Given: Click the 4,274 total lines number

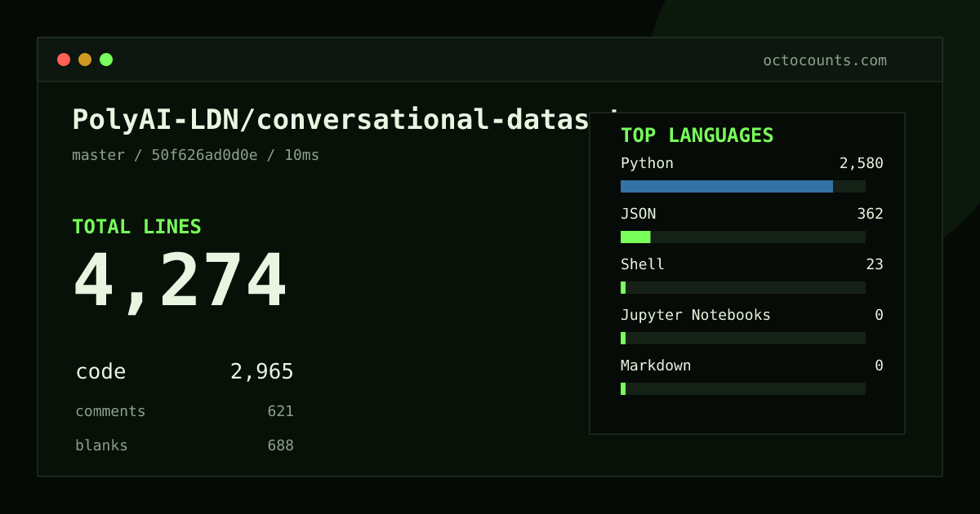Looking at the screenshot, I should point(180,281).
